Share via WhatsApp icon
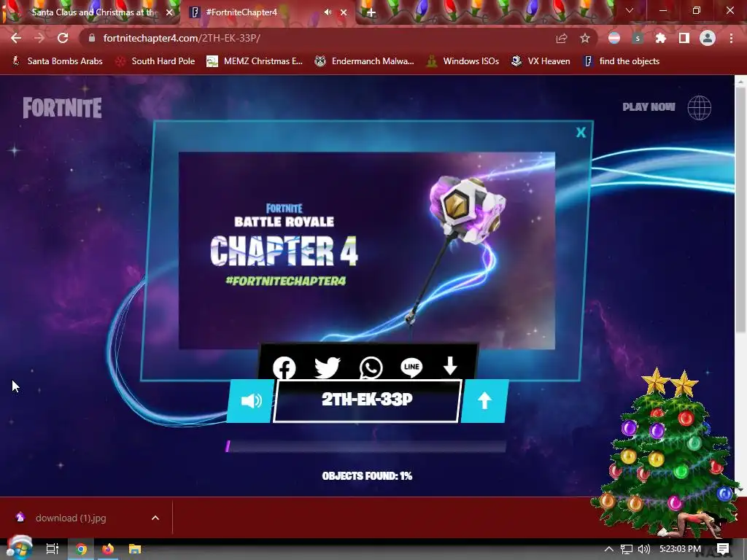Viewport: 747px width, 560px height. pyautogui.click(x=371, y=367)
